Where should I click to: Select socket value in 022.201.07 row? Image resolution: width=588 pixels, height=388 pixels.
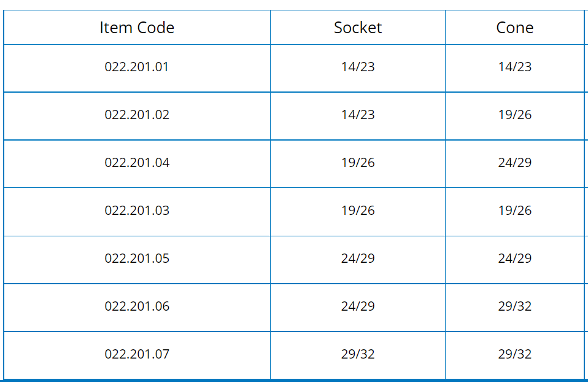(358, 354)
